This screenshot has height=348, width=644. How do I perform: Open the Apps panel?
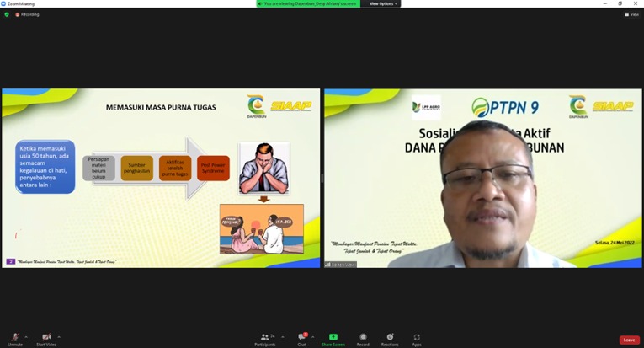coord(417,338)
